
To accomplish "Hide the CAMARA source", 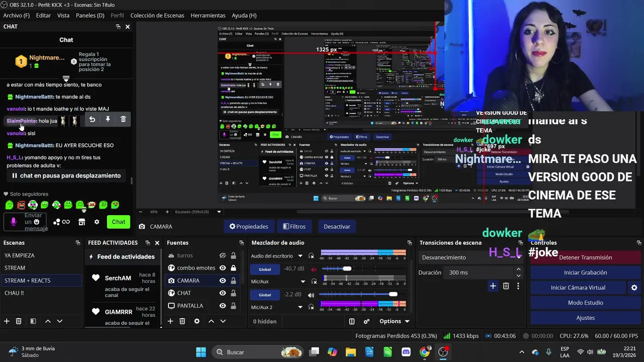I will 223,281.
